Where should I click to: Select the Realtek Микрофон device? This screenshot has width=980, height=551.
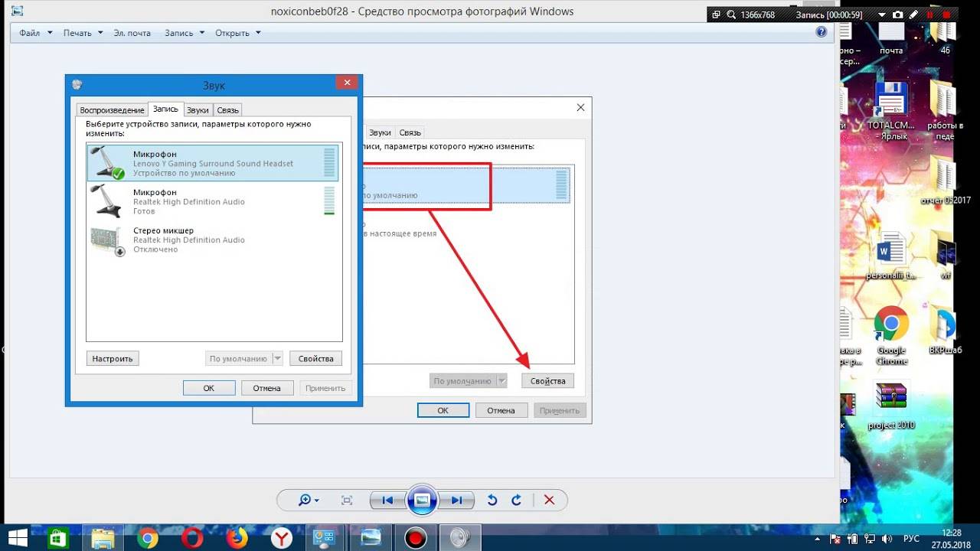pos(214,201)
